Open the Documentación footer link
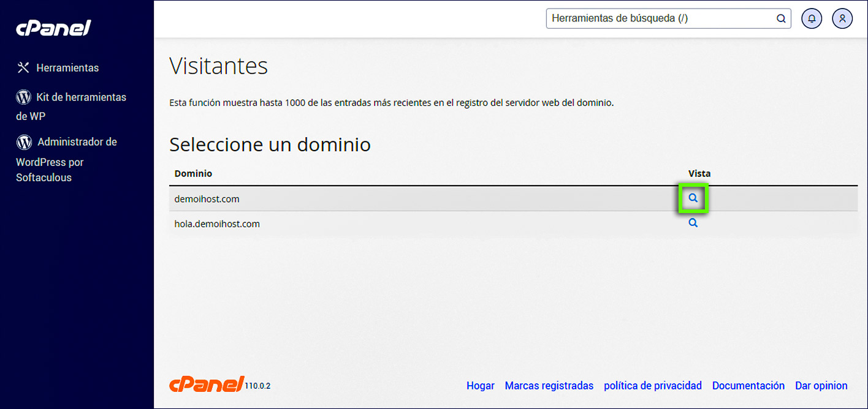The image size is (868, 409). [x=748, y=386]
